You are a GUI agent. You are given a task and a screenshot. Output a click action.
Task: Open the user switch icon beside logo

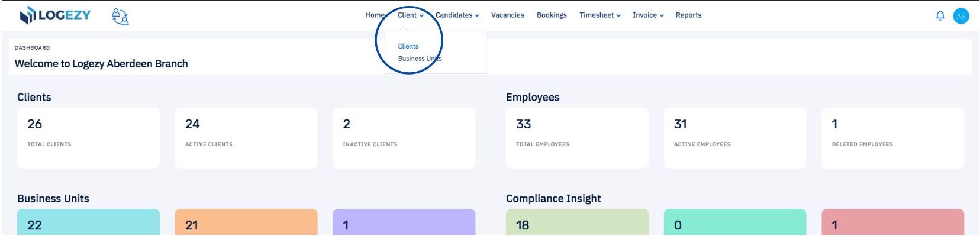(120, 17)
